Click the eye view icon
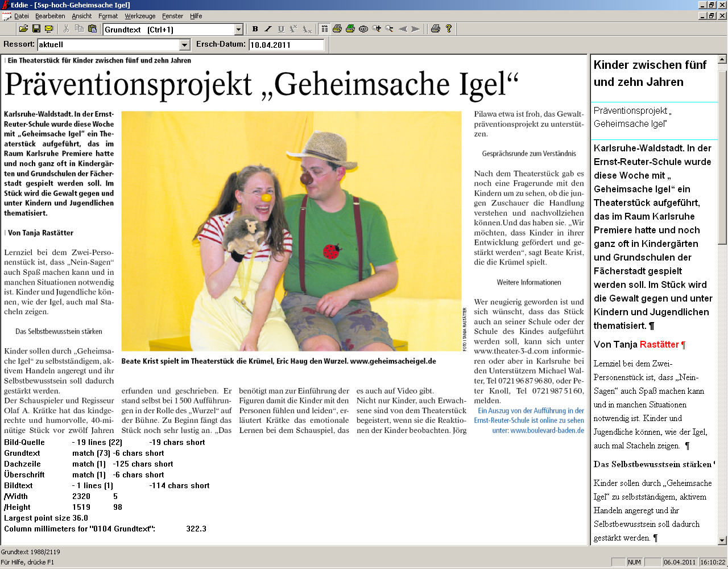 (363, 28)
